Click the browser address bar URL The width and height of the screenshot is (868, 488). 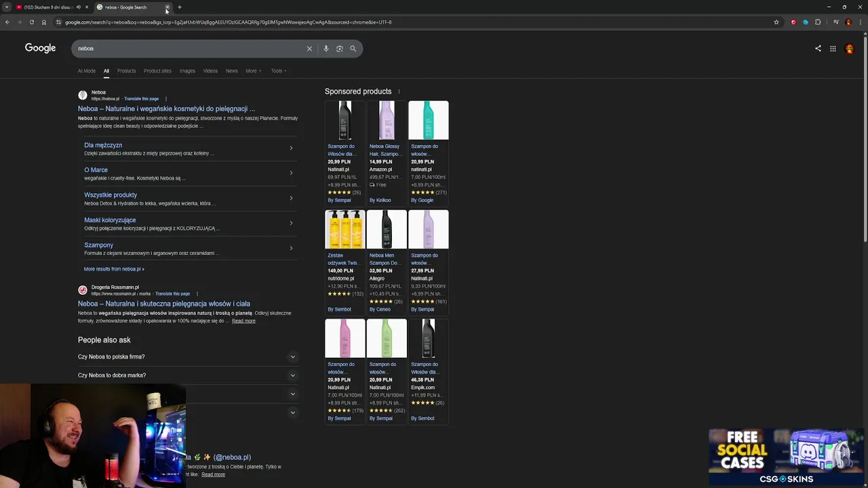[228, 22]
